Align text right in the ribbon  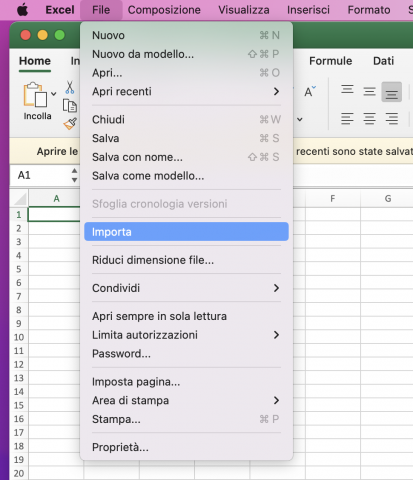pos(392,119)
